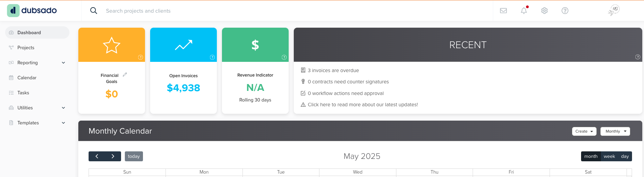Open the Monthly view dropdown
644x177 pixels.
point(615,131)
